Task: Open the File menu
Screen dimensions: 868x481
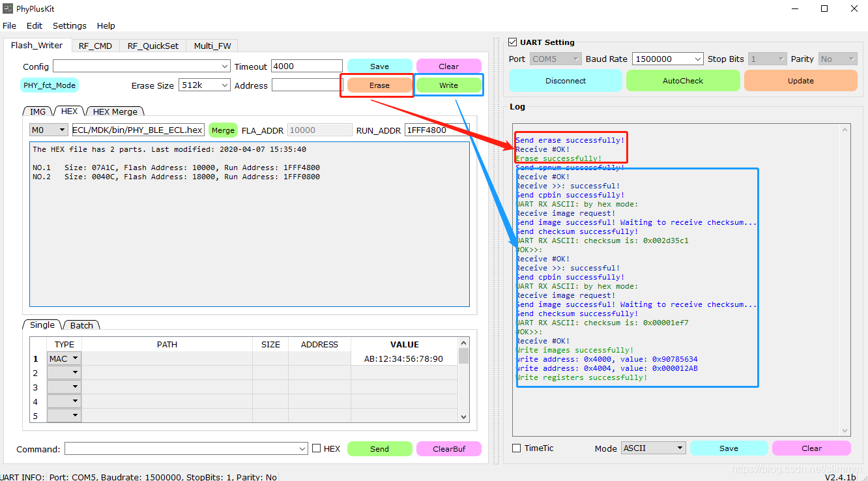Action: [9, 25]
